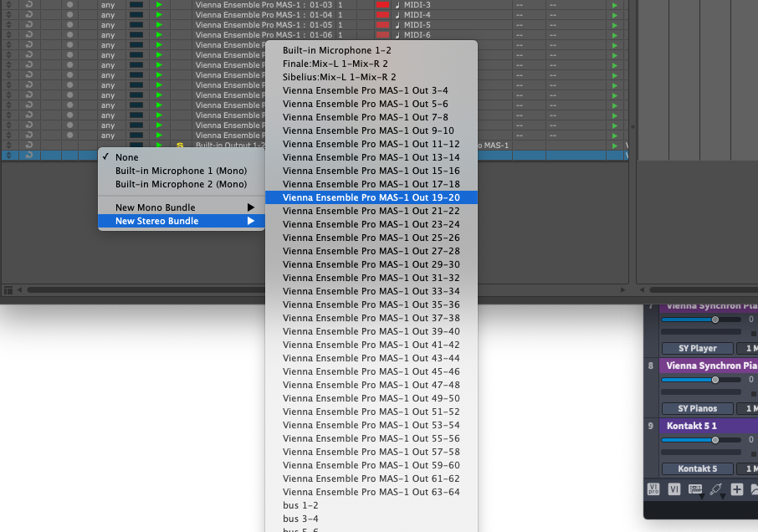Select None in the input menu
Screen dimensions: 758x532
point(182,157)
